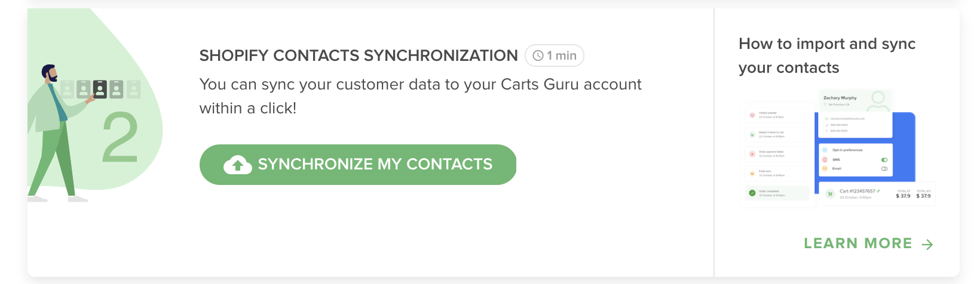Click the green Order completed check icon

tap(752, 193)
